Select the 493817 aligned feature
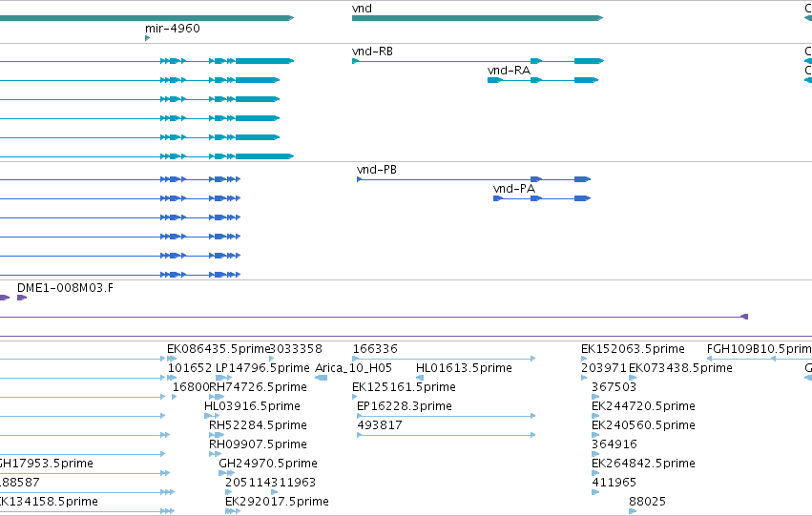Viewport: 812px width, 516px height. pyautogui.click(x=446, y=435)
